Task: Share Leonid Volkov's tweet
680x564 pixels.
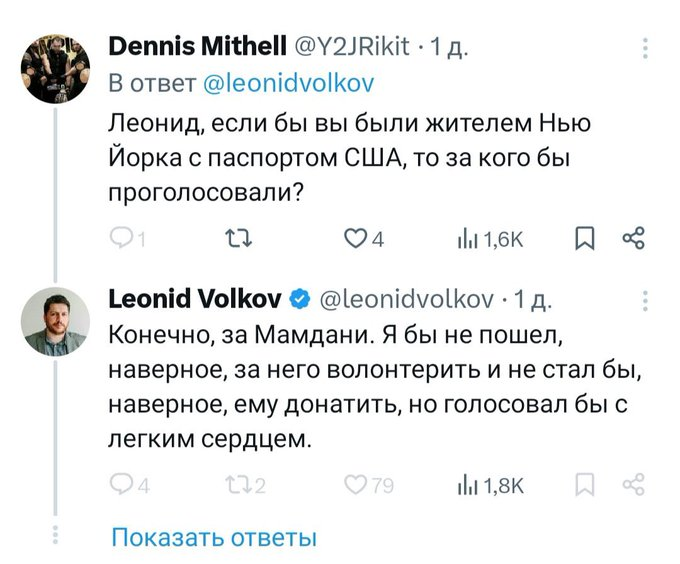Action: [632, 485]
